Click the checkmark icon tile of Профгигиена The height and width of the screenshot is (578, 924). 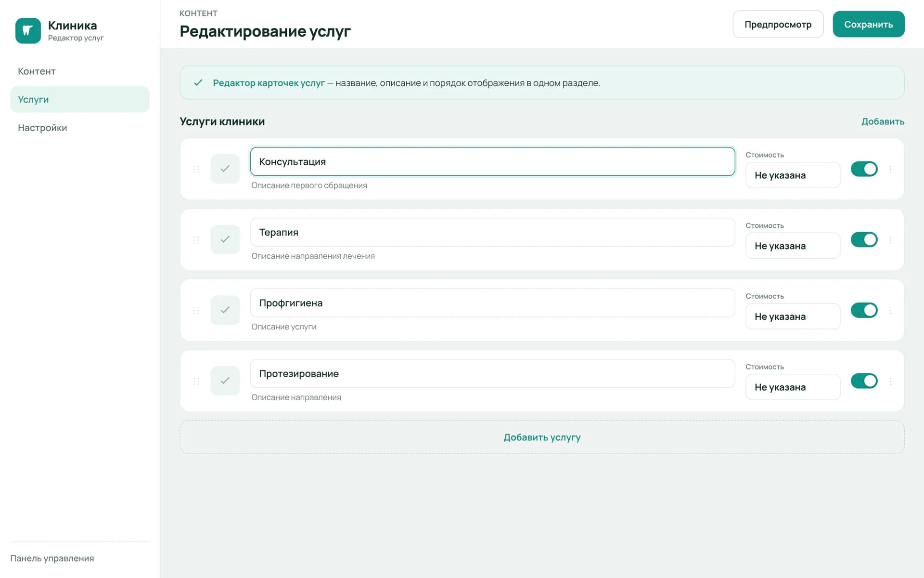tap(225, 310)
